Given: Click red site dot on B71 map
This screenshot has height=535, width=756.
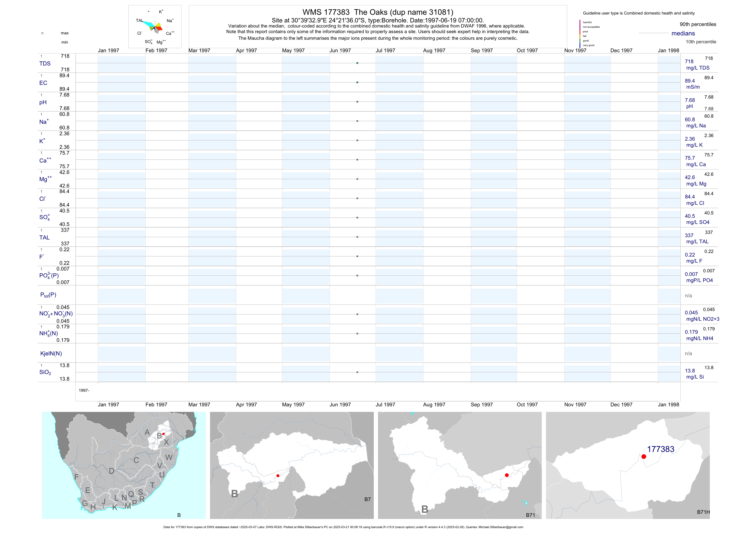Looking at the screenshot, I should (x=507, y=475).
